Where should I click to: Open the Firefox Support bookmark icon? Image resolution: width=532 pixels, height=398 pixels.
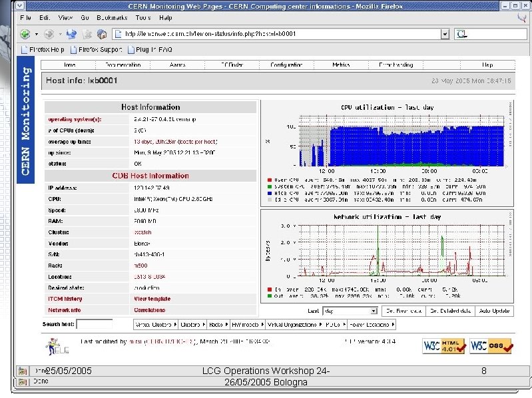click(x=73, y=50)
